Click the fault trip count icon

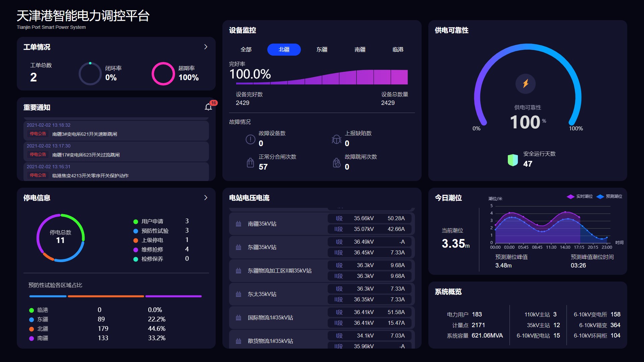pos(336,163)
